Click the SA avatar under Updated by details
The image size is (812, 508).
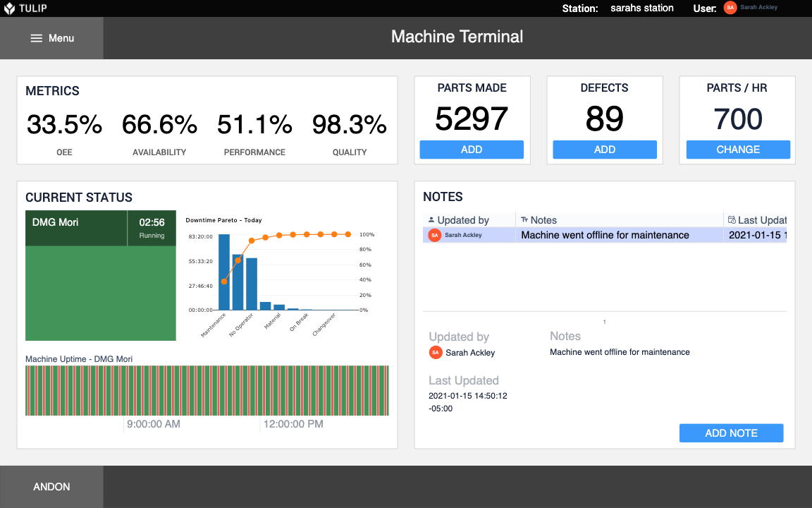coord(435,352)
